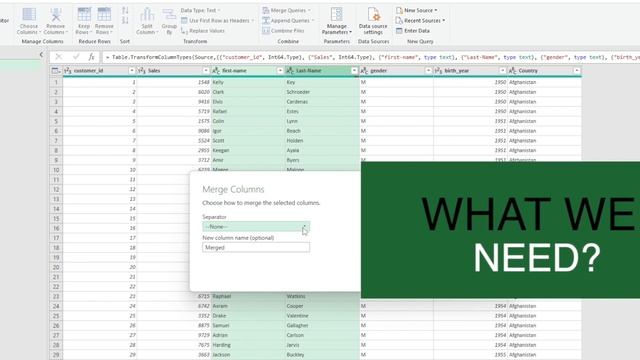640x360 pixels.
Task: Open Last-Name column filter dropdown
Action: (354, 71)
